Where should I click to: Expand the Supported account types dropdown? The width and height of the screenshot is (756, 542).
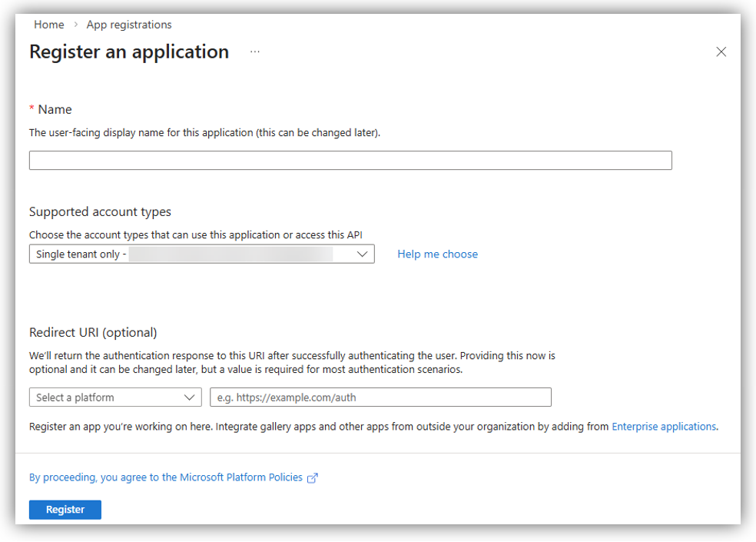201,254
